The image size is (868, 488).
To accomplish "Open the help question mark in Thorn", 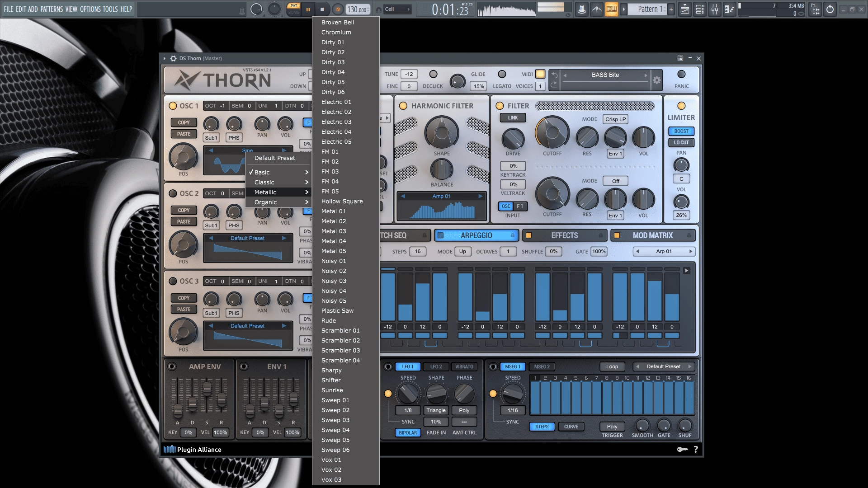I will (696, 449).
